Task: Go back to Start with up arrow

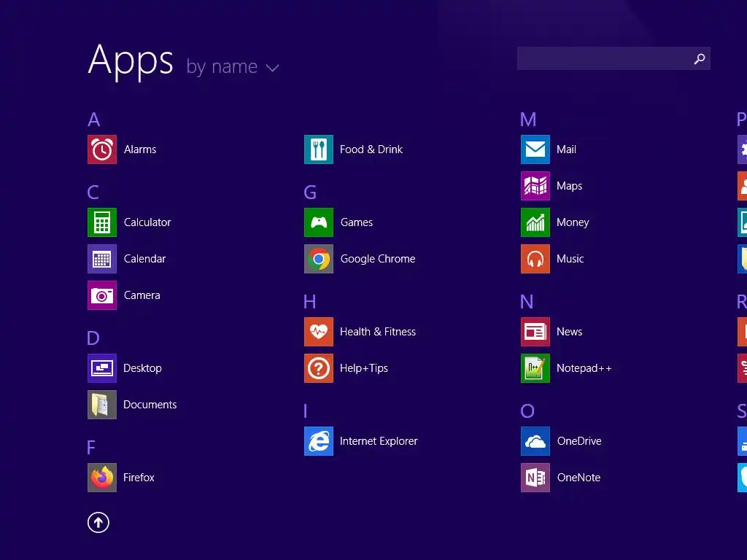Action: click(x=98, y=523)
